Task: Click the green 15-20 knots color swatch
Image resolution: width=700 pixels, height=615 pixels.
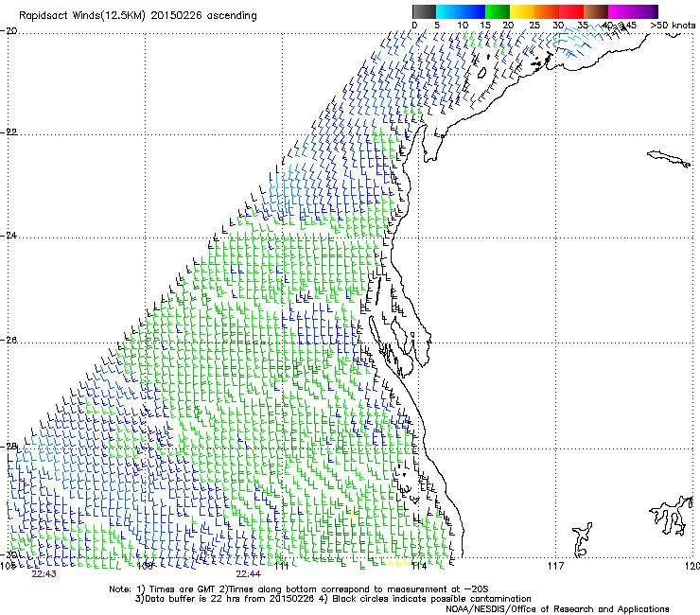Action: coord(498,11)
